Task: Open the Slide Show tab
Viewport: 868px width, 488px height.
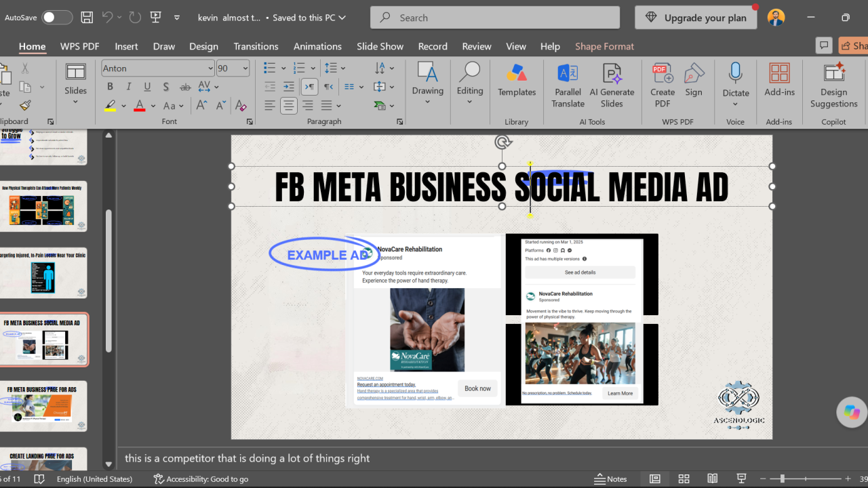Action: (380, 46)
